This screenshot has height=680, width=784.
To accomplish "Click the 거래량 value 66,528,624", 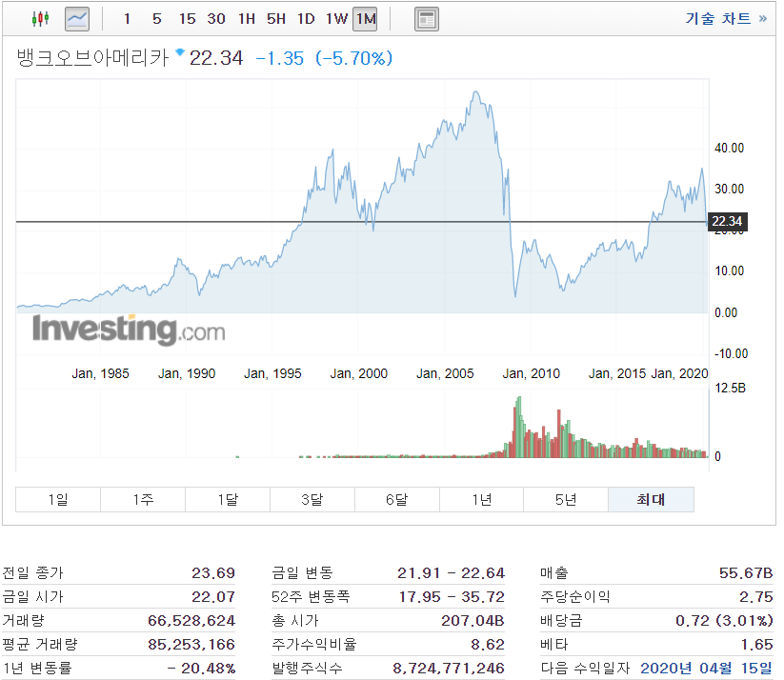I will [x=191, y=621].
